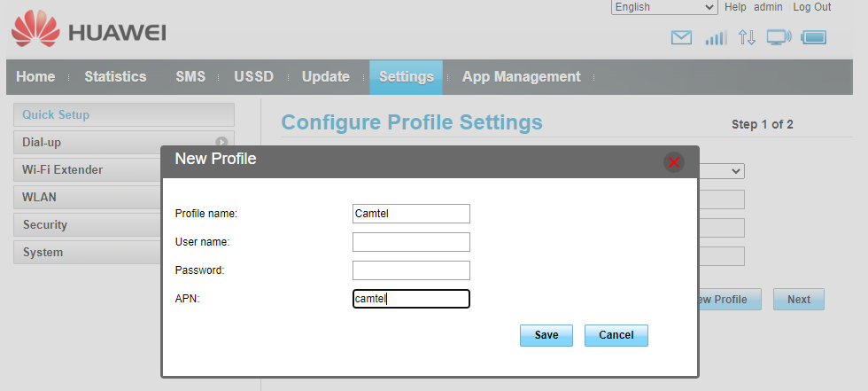The height and width of the screenshot is (391, 868).
Task: Click the APN input field
Action: 411,299
